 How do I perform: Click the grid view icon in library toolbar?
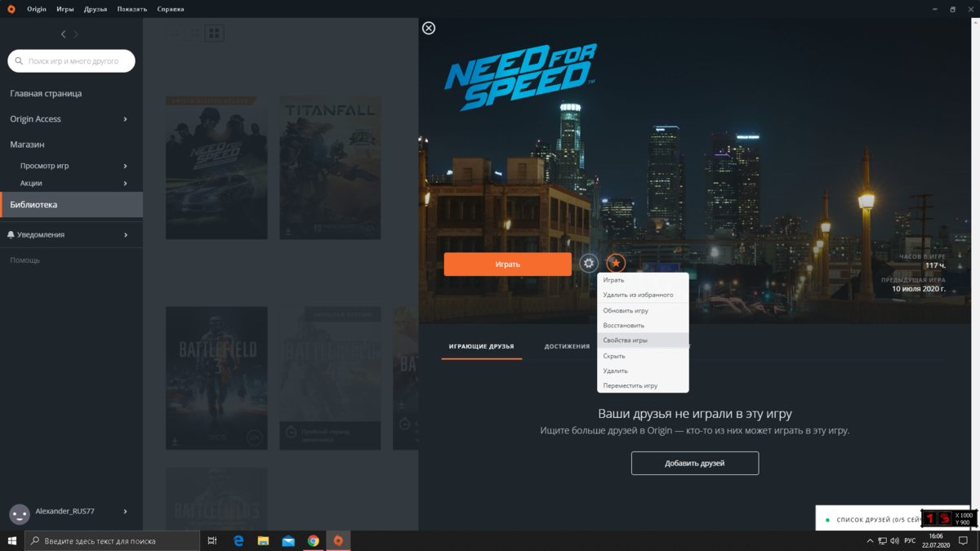click(x=214, y=33)
